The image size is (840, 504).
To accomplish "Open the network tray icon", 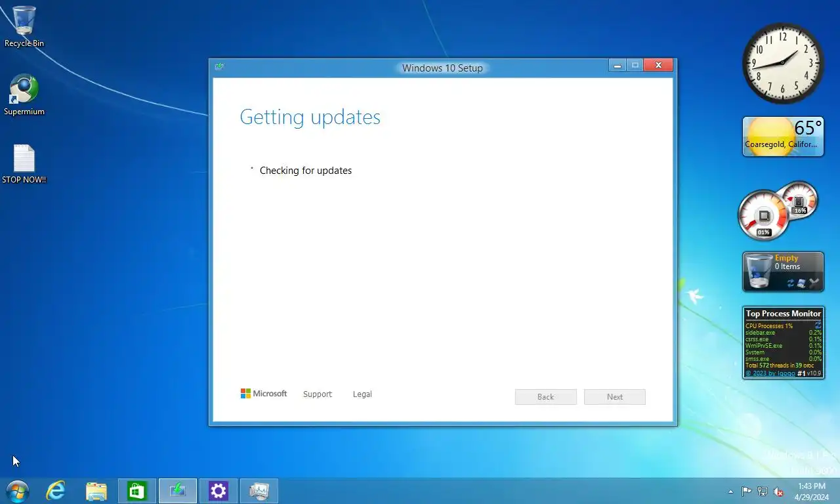I will pos(763,492).
